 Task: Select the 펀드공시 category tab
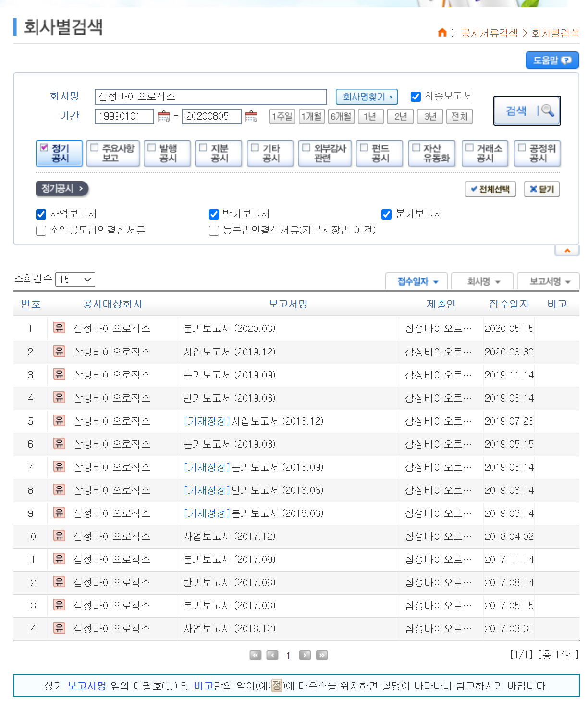tap(380, 153)
